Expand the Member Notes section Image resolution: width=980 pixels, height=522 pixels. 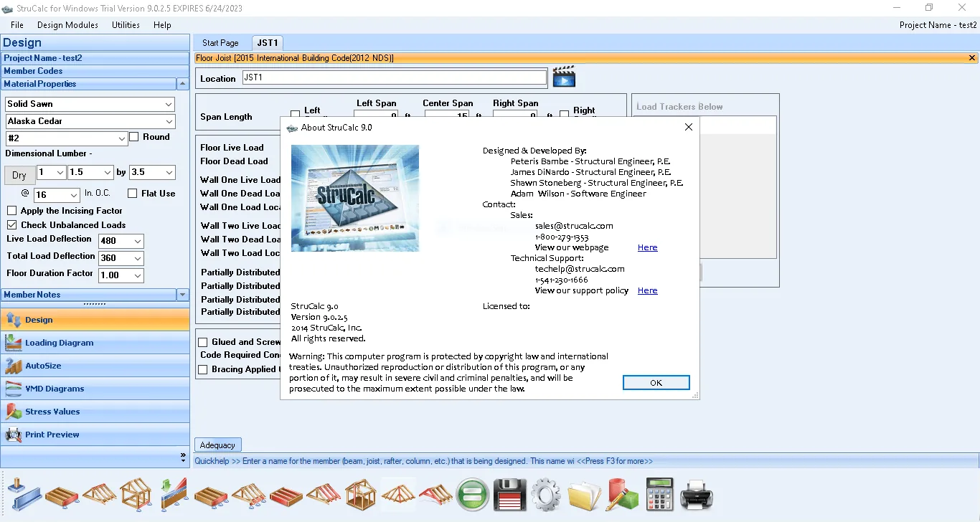pos(183,295)
